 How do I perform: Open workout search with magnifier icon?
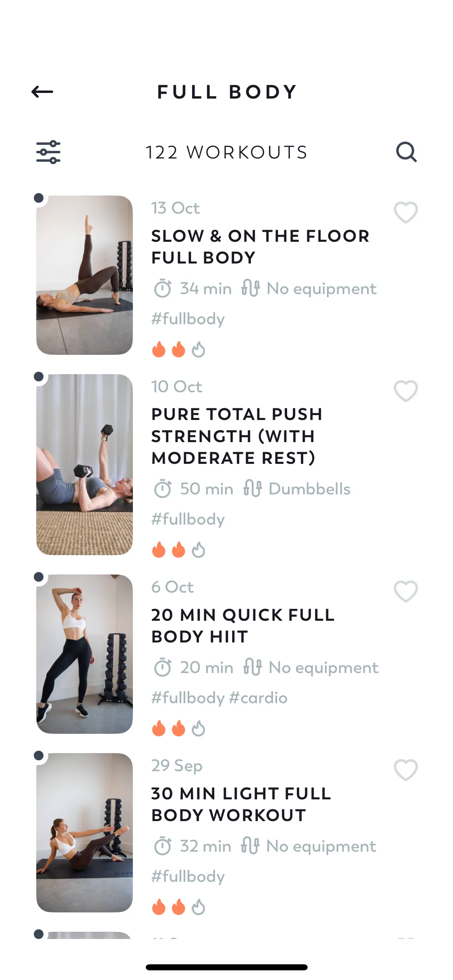[406, 152]
